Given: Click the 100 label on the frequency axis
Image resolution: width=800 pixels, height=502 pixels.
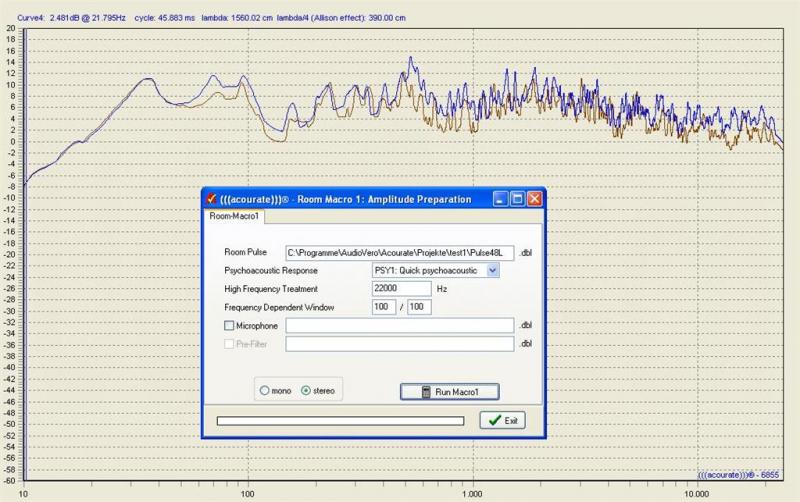Looking at the screenshot, I should coord(247,494).
